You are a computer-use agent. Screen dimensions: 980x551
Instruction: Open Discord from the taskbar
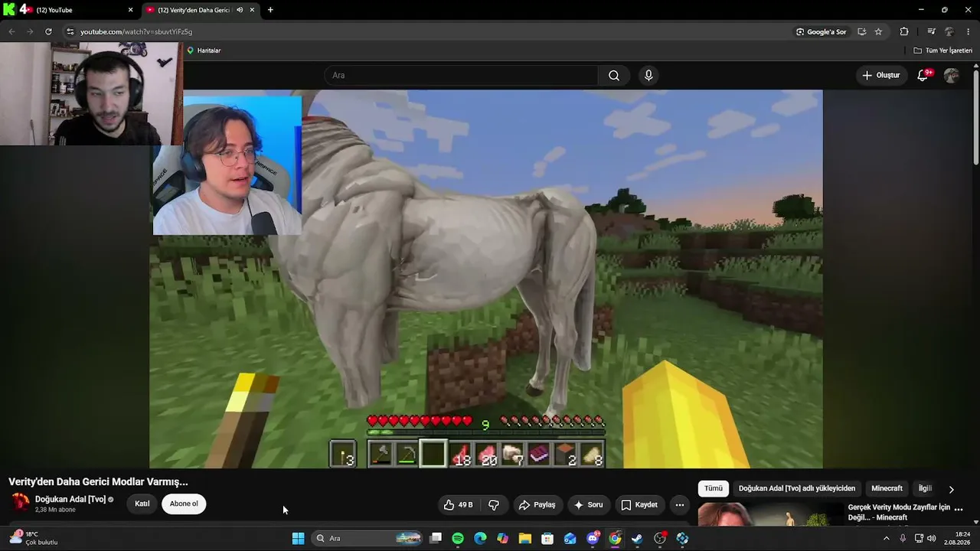click(593, 538)
